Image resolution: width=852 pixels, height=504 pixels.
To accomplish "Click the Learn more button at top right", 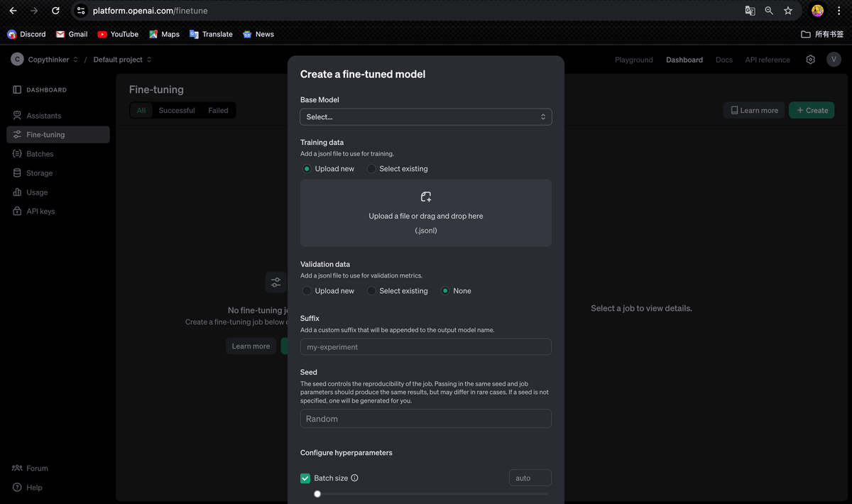I will click(x=754, y=110).
